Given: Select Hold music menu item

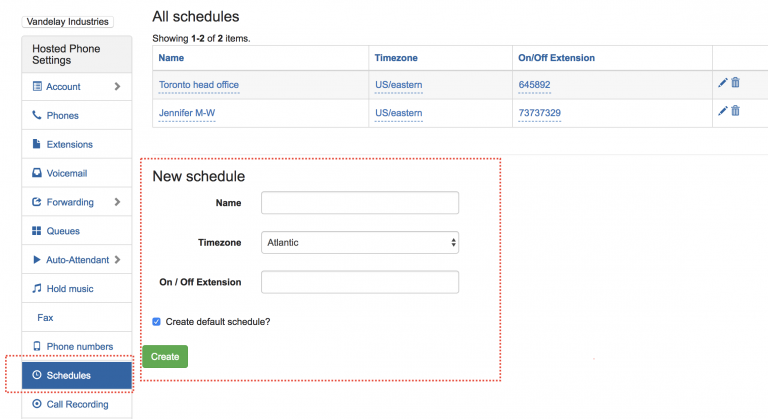Looking at the screenshot, I should (77, 289).
